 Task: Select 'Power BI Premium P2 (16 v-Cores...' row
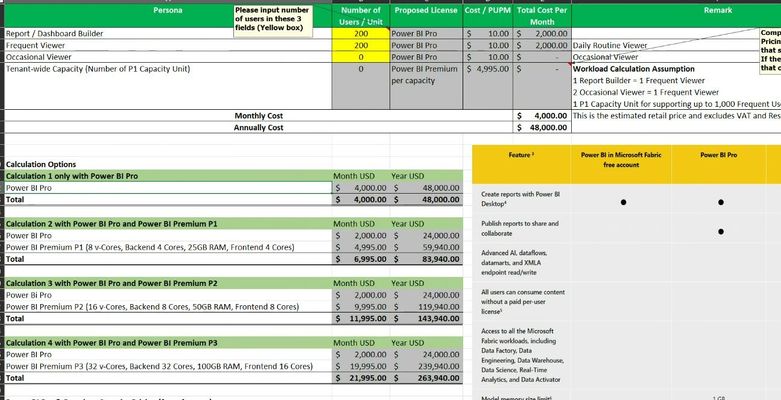[x=168, y=307]
